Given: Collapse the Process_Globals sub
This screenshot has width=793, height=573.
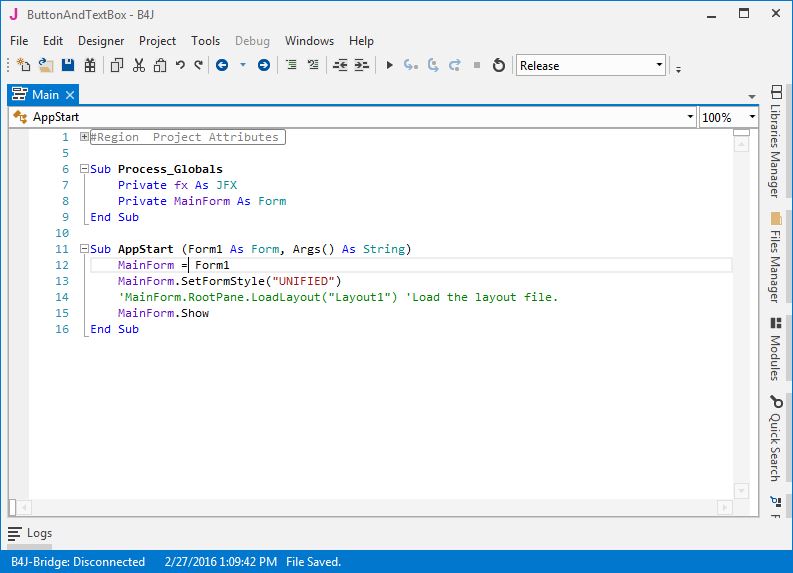Looking at the screenshot, I should 84,169.
